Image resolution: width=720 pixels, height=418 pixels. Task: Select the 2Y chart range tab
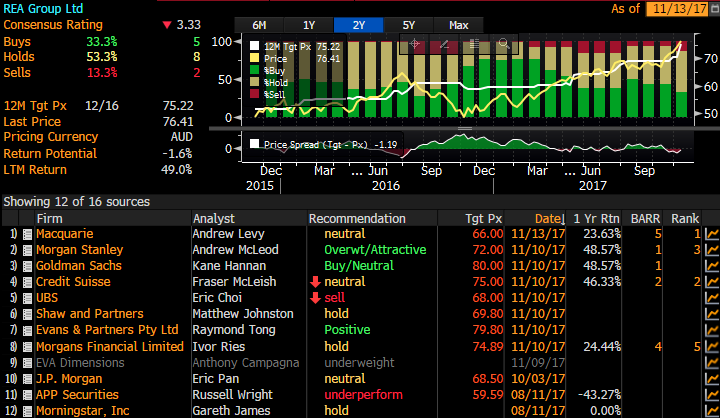359,25
